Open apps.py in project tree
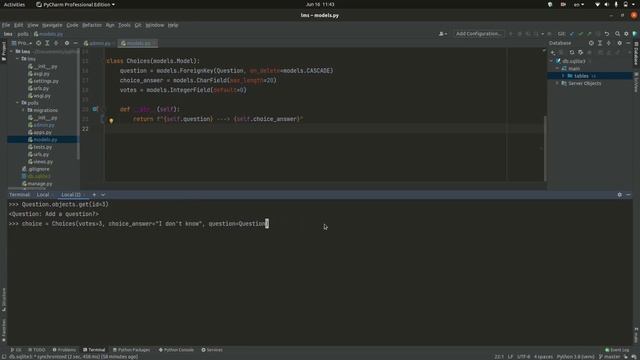The image size is (640, 360). 40,132
